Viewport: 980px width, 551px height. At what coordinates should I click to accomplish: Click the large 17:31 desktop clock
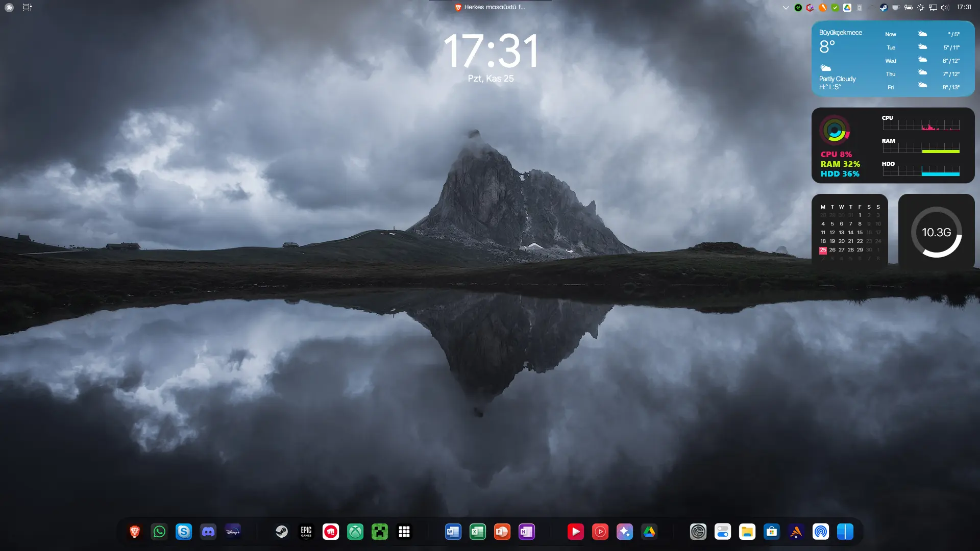point(491,51)
